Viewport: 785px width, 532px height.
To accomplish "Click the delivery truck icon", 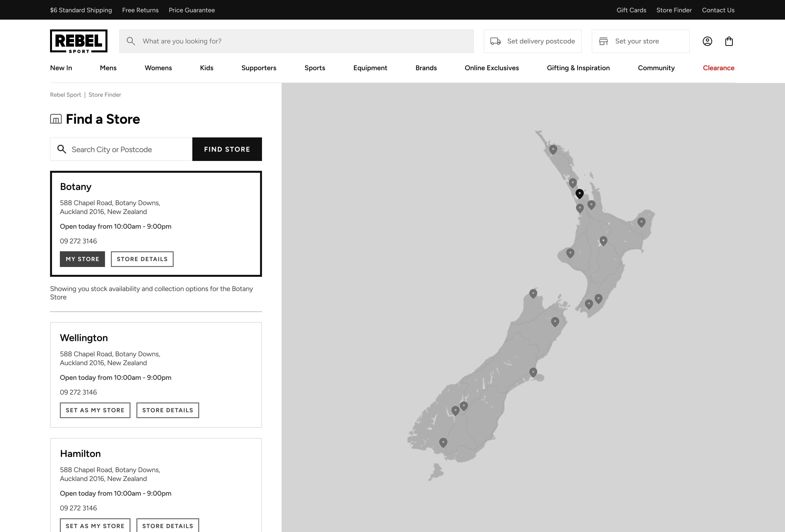I will (495, 41).
